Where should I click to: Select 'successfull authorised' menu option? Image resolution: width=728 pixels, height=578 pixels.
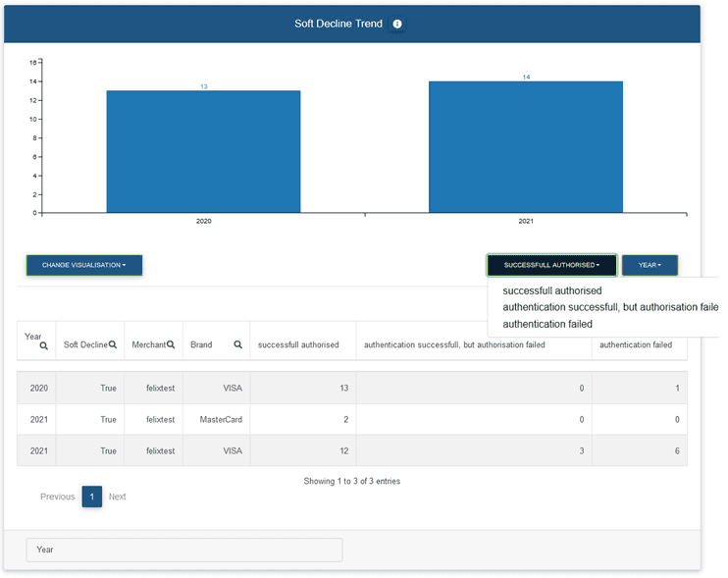pos(551,290)
